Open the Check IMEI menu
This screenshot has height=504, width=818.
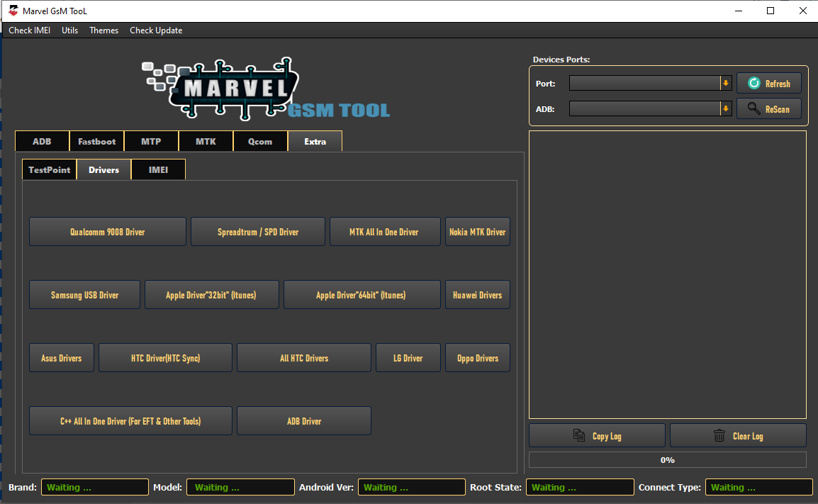29,30
